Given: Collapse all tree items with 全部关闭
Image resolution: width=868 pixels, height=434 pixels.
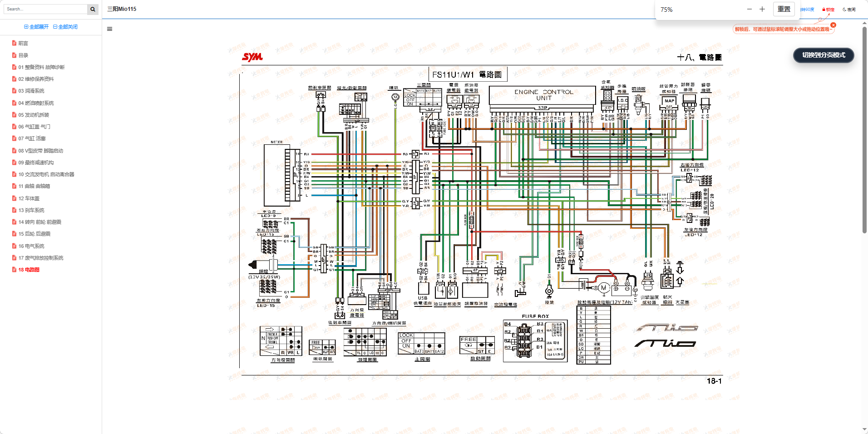Looking at the screenshot, I should tap(65, 27).
